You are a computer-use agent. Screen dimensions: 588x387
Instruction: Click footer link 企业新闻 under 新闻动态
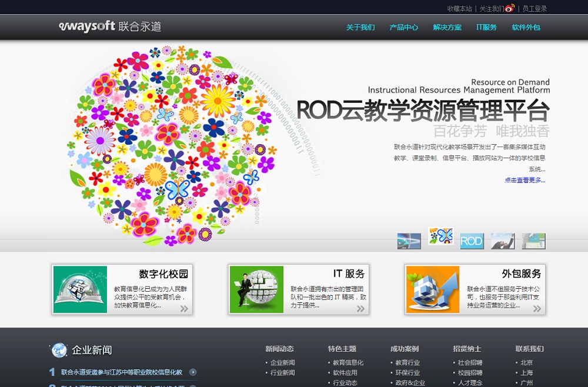click(282, 363)
